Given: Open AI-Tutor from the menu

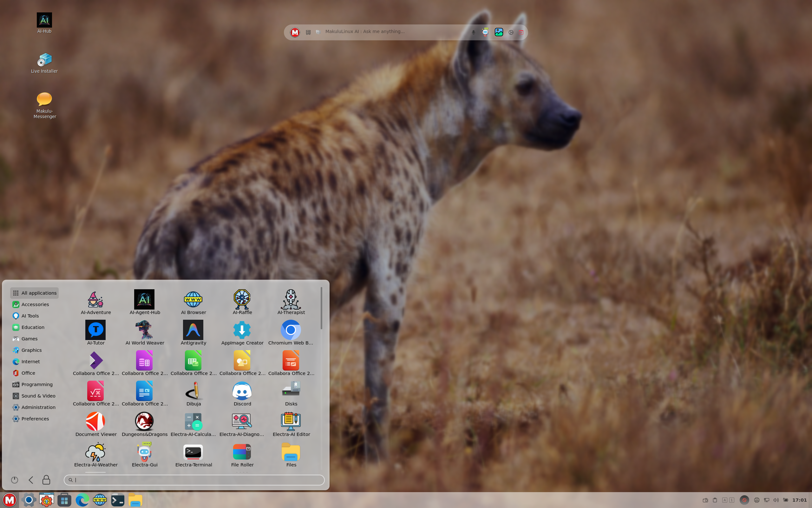Looking at the screenshot, I should point(95,333).
